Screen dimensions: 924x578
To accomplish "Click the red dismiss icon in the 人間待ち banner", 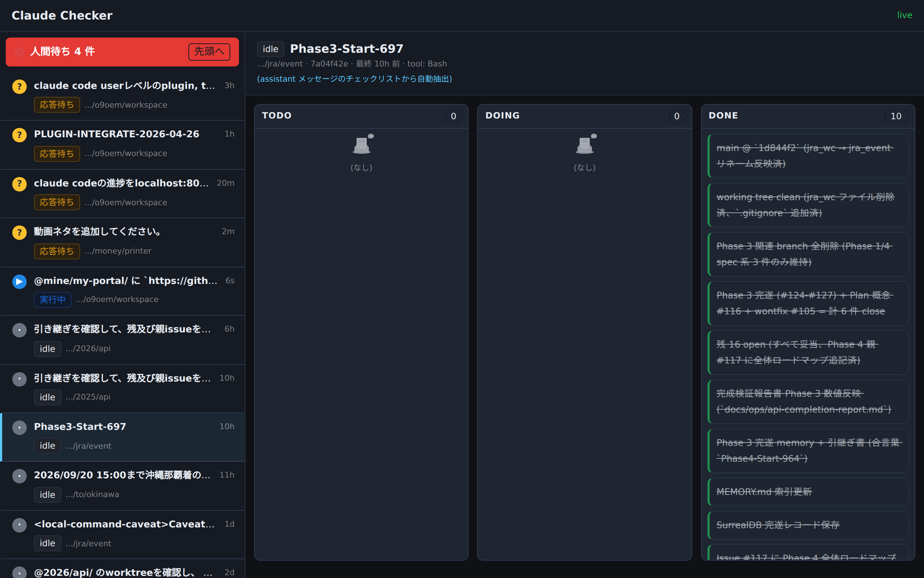I will pyautogui.click(x=19, y=52).
